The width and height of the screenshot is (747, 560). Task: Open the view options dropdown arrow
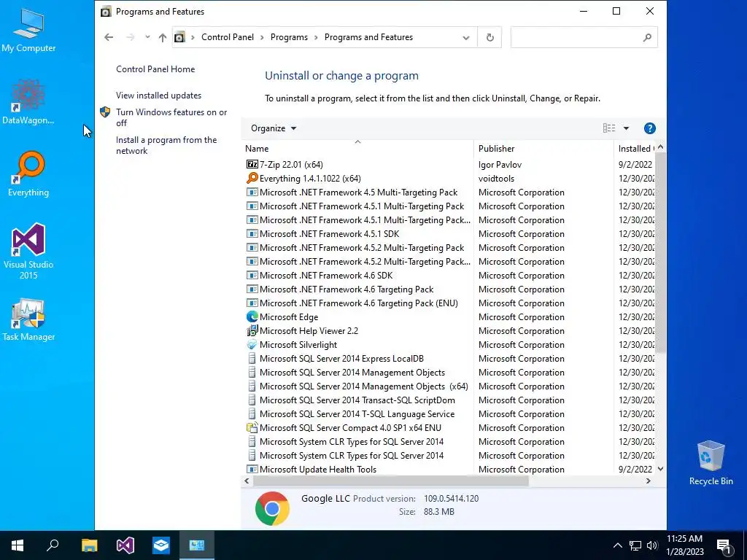[x=626, y=128]
